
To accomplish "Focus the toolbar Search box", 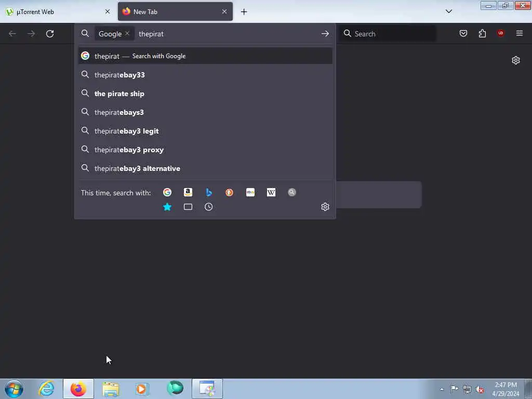I will pyautogui.click(x=389, y=34).
